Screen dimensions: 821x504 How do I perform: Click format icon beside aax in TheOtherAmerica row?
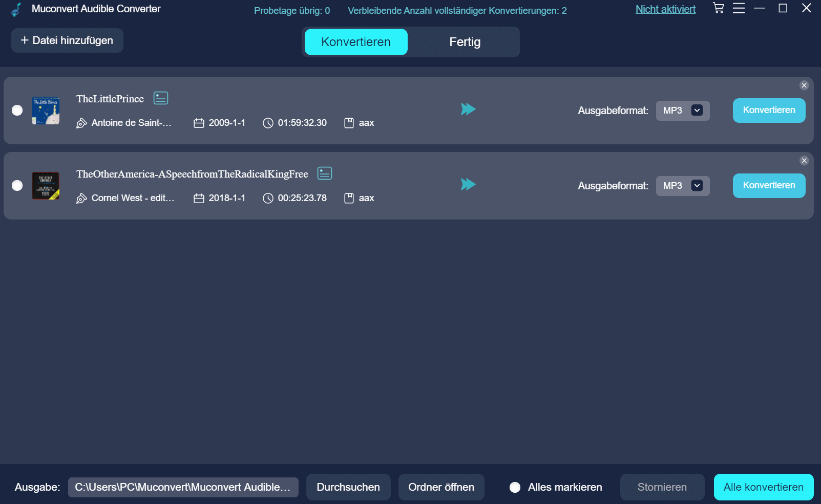(x=349, y=198)
